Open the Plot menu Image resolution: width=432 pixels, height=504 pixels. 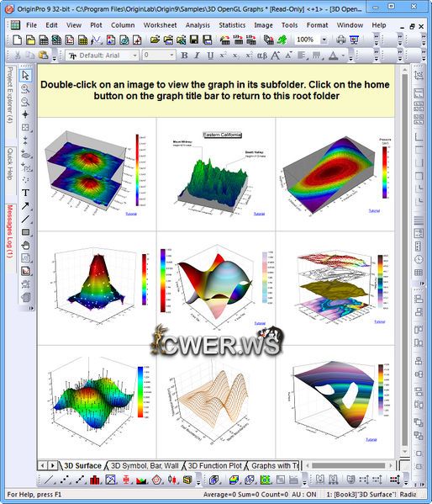(x=96, y=25)
